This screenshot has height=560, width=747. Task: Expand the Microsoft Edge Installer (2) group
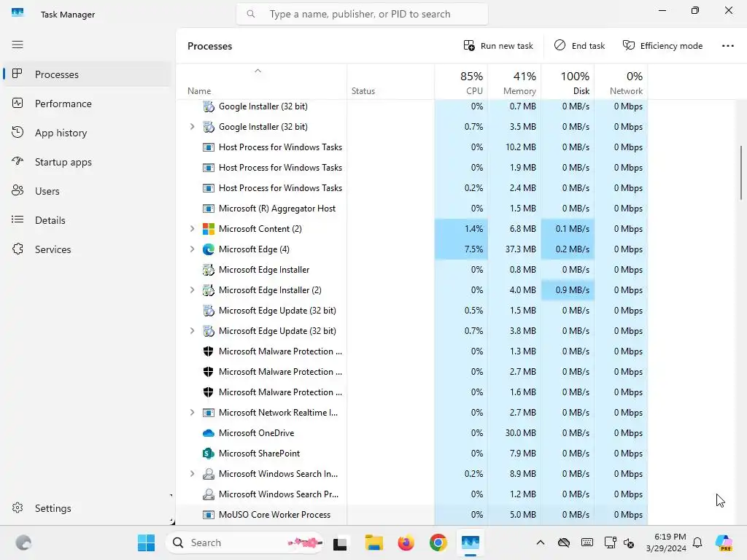[192, 290]
